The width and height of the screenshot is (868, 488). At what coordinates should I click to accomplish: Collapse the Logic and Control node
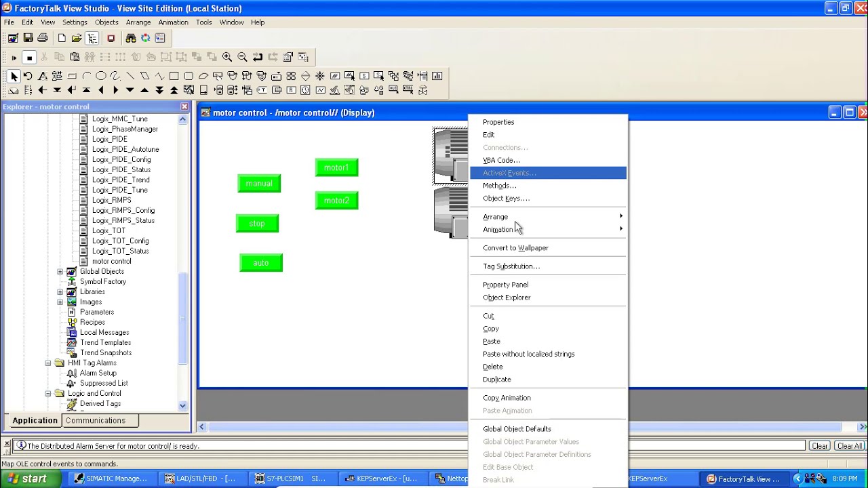coord(48,393)
